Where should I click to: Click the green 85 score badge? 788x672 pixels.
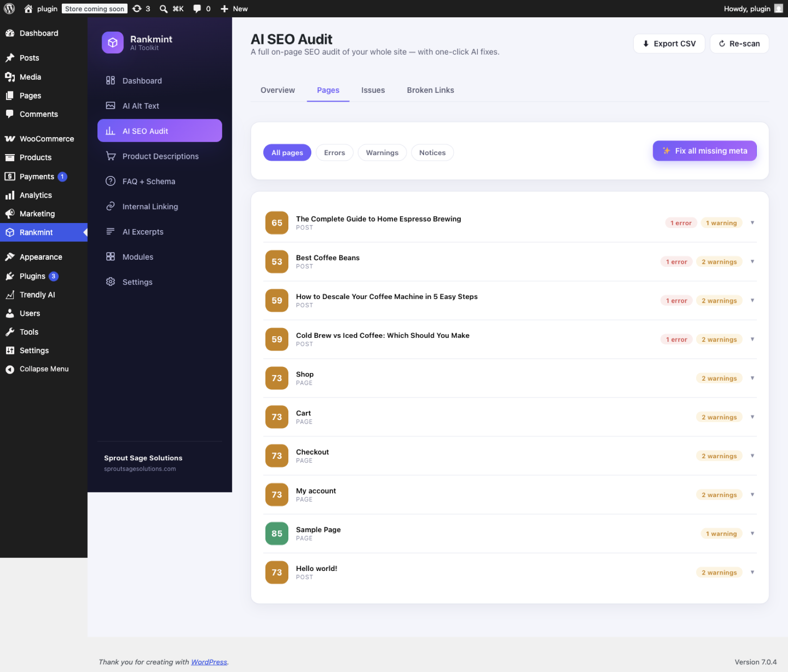point(277,533)
